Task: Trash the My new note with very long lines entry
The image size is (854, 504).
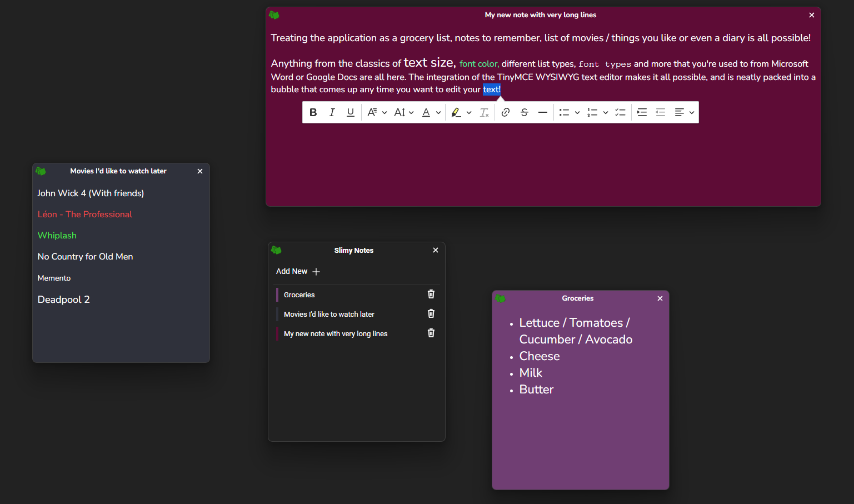Action: pos(431,333)
